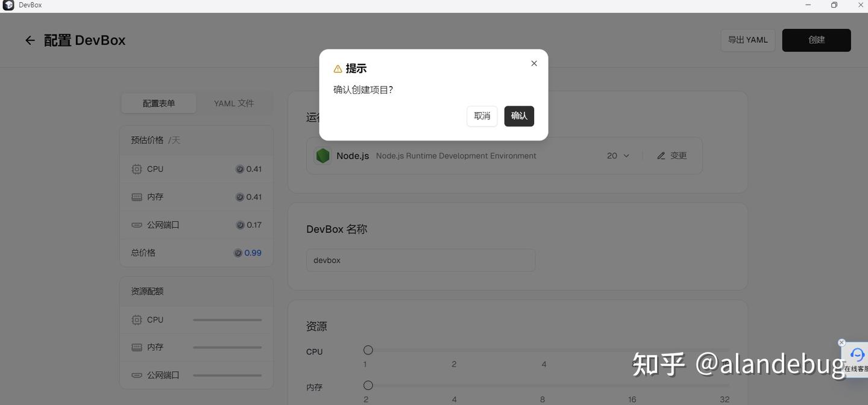Click the DevBox logo in the title bar
This screenshot has width=868, height=405.
8,5
